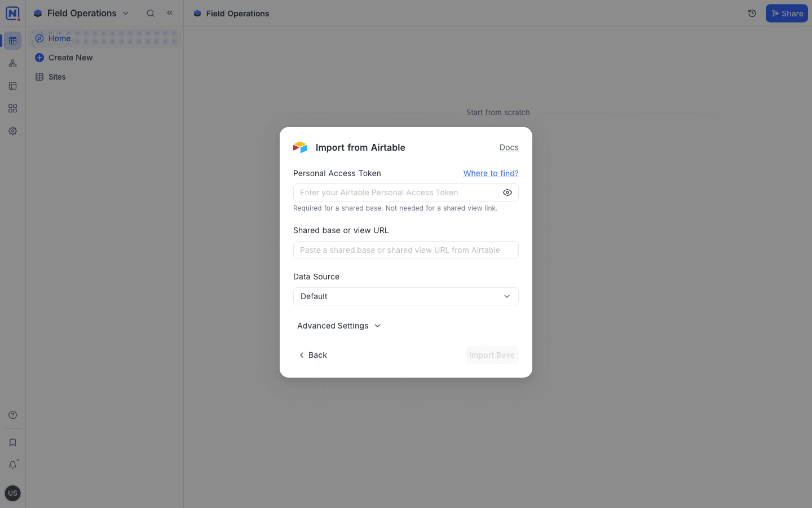The width and height of the screenshot is (812, 508).
Task: Click the Field Operations breadcrumb title
Action: point(237,14)
